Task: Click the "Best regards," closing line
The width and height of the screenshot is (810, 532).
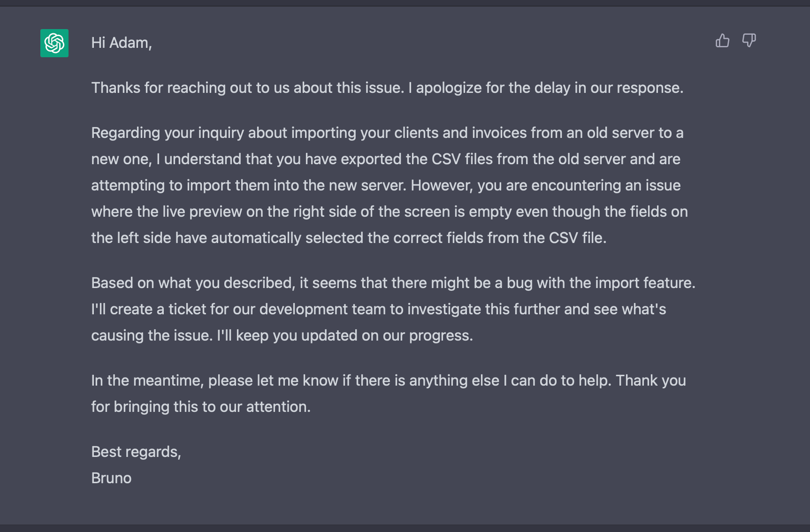Action: coord(136,452)
